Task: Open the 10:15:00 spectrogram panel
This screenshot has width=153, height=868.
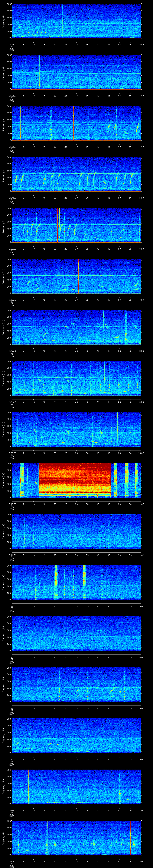Action: 76,736
